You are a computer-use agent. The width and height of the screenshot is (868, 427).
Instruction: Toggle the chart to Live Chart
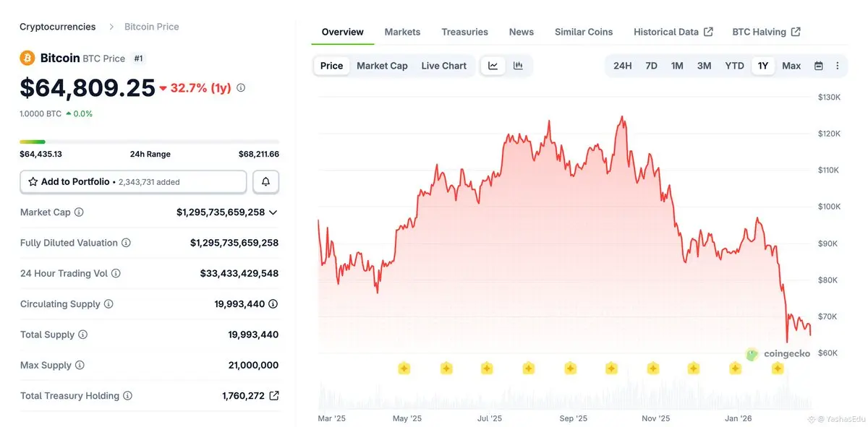click(443, 66)
